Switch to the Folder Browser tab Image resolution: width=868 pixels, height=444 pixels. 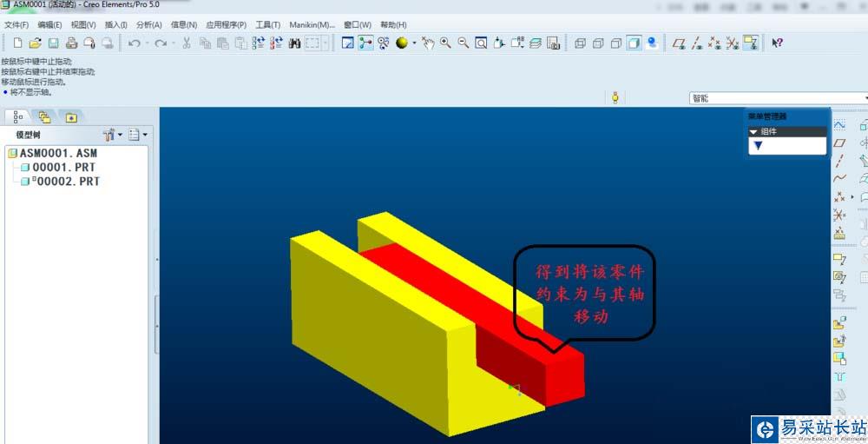tap(45, 117)
